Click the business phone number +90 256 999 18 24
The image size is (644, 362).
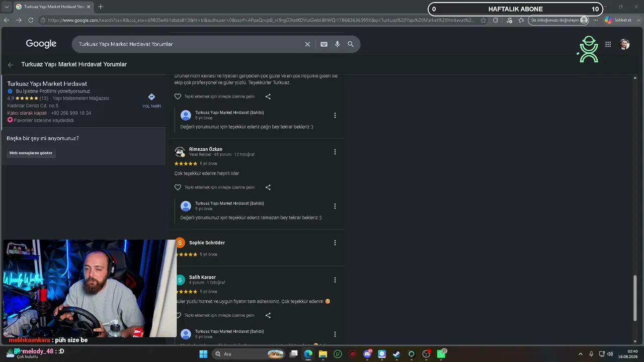(x=71, y=113)
